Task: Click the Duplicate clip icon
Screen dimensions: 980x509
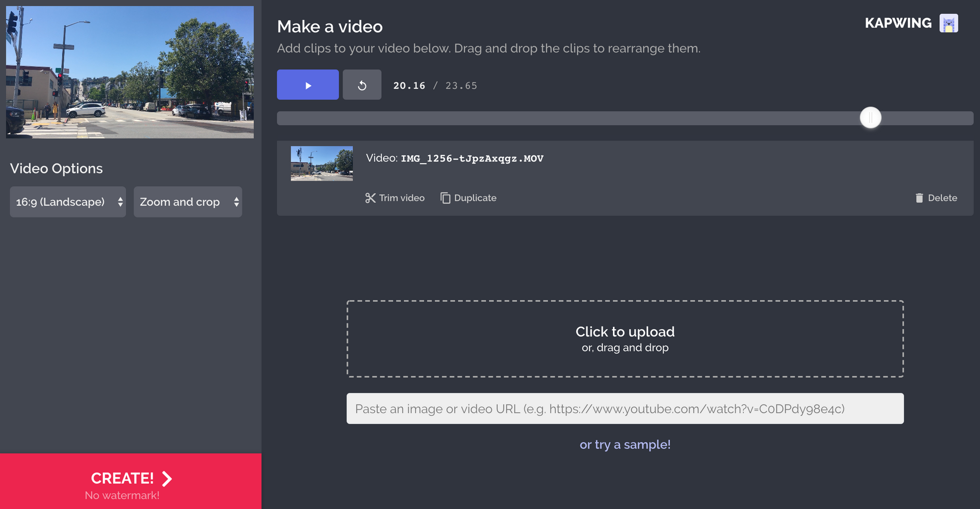Action: (445, 197)
